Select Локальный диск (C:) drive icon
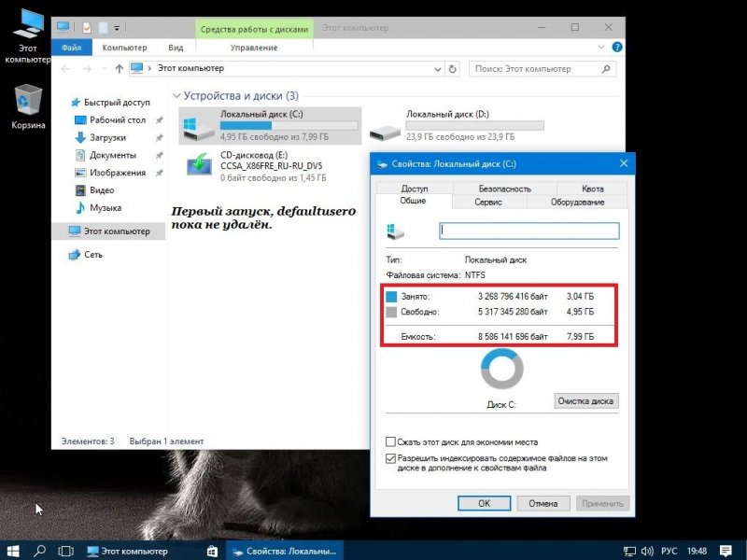The height and width of the screenshot is (560, 747). [198, 127]
